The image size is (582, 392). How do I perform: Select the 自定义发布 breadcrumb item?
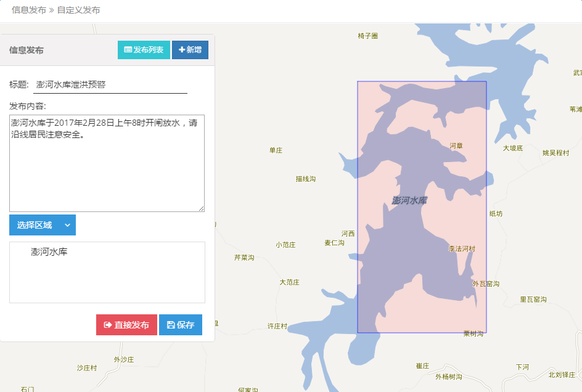pos(78,10)
